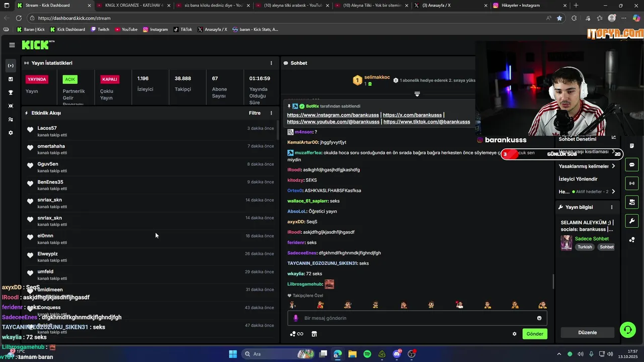644x362 pixels.
Task: Open Yayın İstatistikleri three-dot menu
Action: pyautogui.click(x=271, y=63)
